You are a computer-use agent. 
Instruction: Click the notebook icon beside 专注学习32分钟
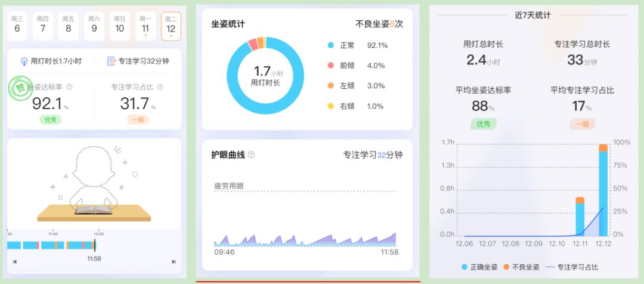(x=111, y=61)
